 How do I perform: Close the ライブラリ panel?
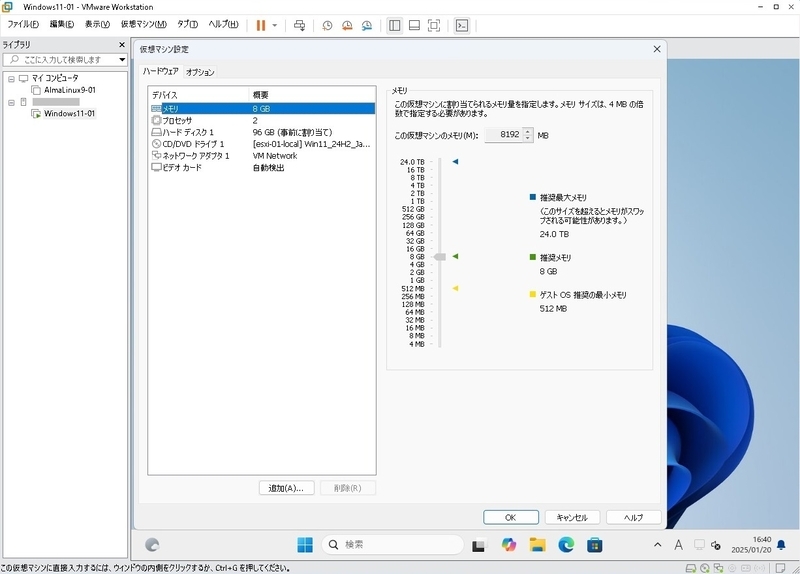click(122, 44)
